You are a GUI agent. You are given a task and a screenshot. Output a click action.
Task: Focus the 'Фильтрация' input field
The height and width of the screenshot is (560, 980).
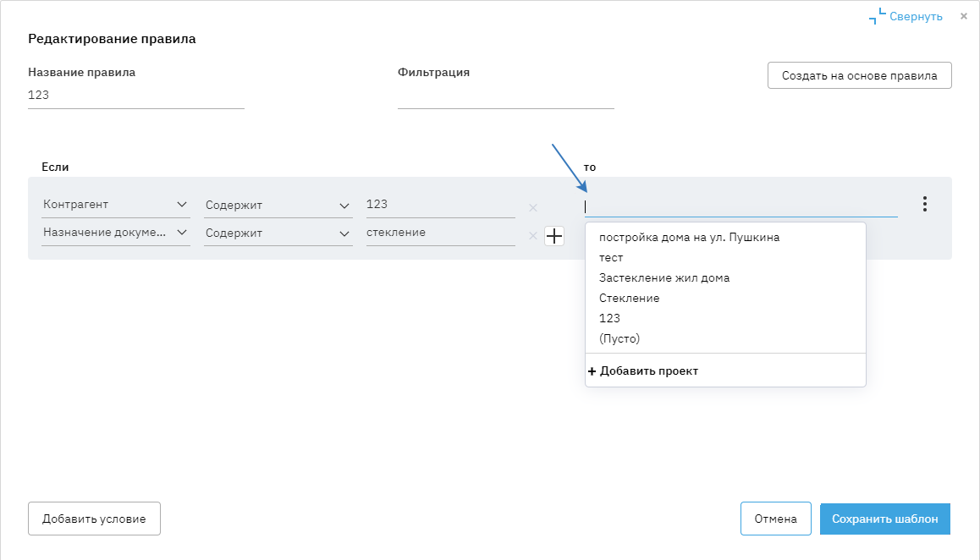[x=505, y=96]
